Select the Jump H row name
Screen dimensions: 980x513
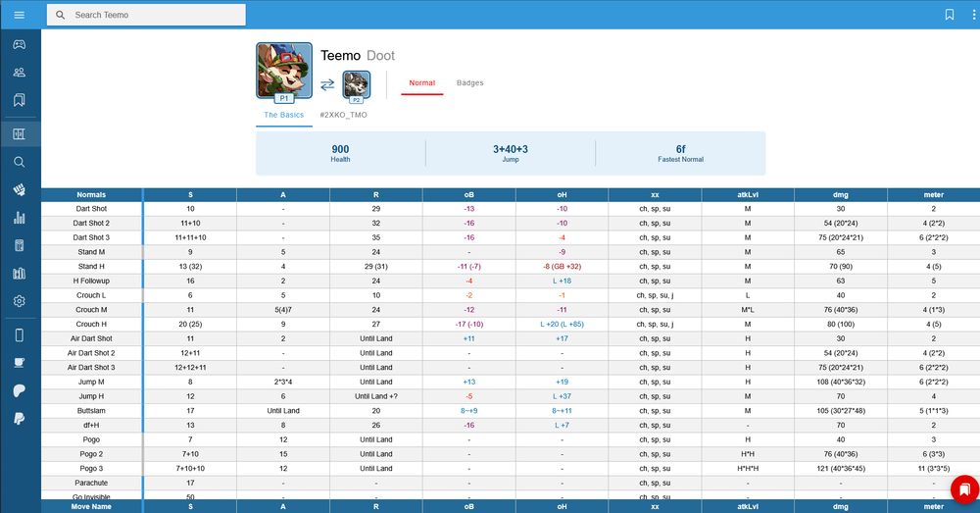91,396
